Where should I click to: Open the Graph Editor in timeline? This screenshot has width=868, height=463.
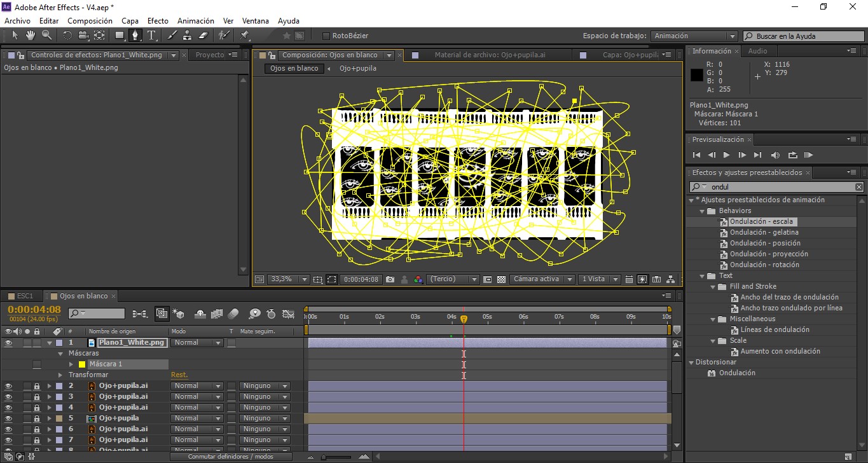tap(288, 314)
